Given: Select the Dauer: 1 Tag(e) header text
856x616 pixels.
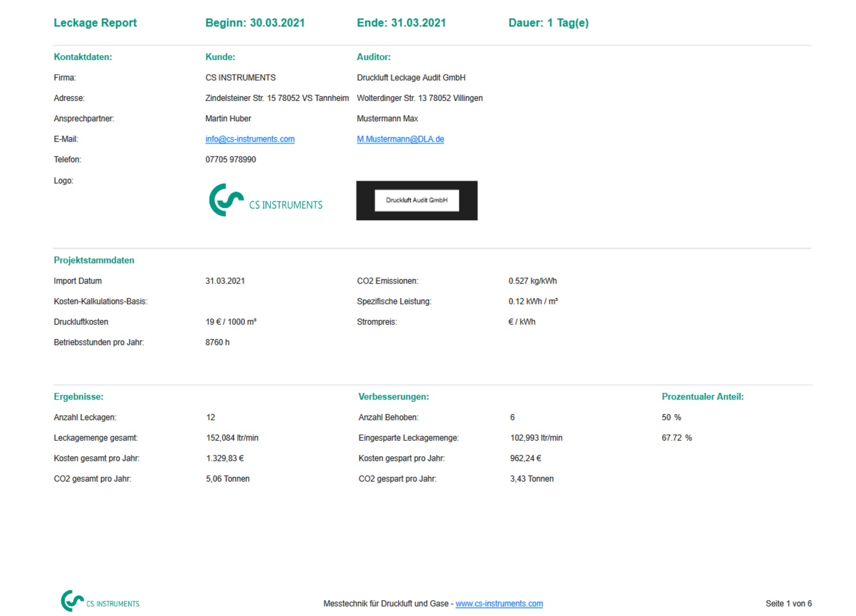Looking at the screenshot, I should (547, 23).
